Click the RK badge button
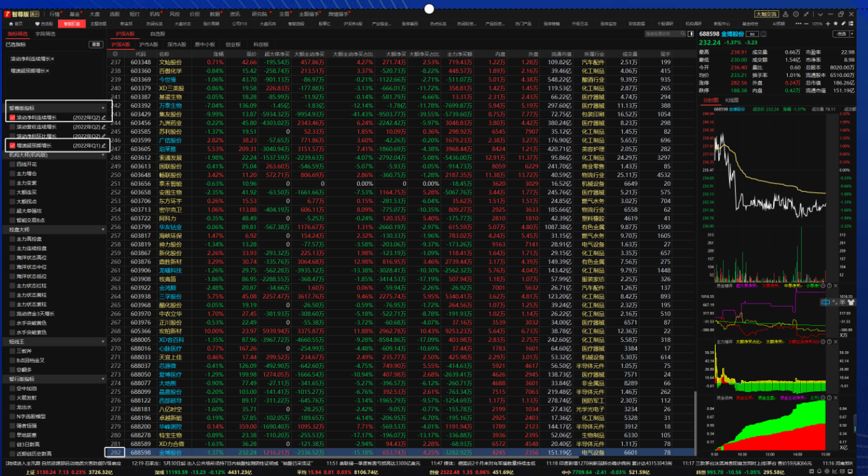 tap(752, 34)
